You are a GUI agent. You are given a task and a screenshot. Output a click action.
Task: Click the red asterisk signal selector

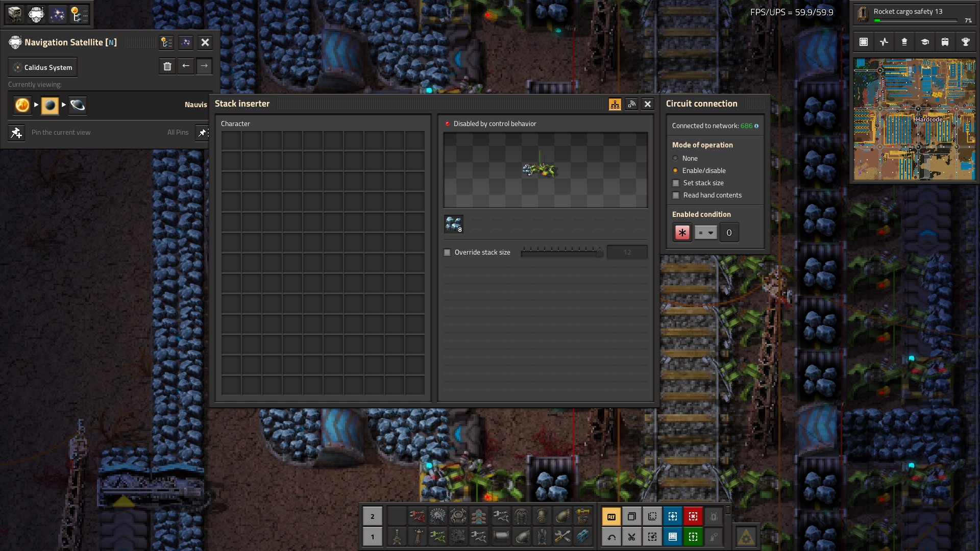pyautogui.click(x=682, y=233)
